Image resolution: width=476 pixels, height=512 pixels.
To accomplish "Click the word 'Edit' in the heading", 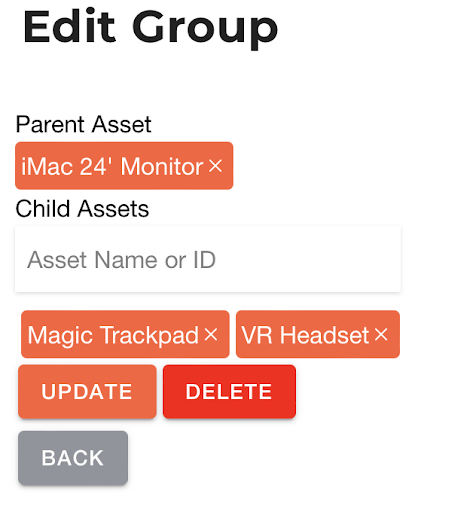I will (69, 27).
